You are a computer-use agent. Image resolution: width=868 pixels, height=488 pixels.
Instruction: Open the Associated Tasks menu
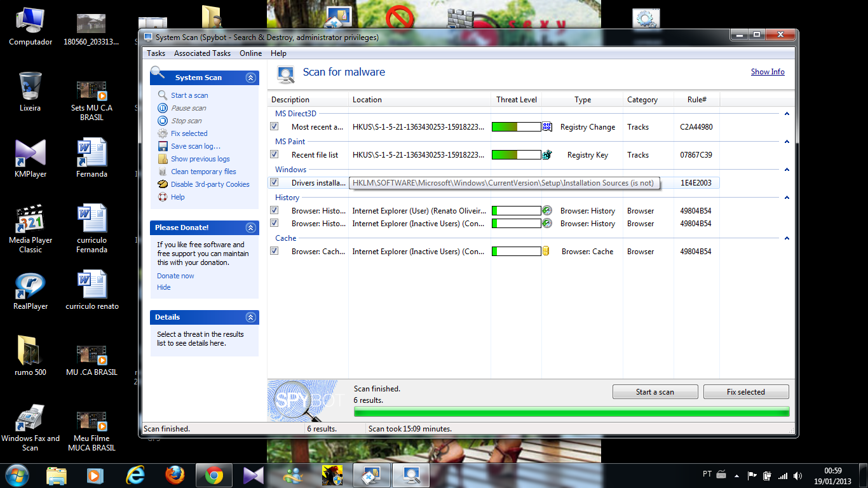tap(202, 53)
